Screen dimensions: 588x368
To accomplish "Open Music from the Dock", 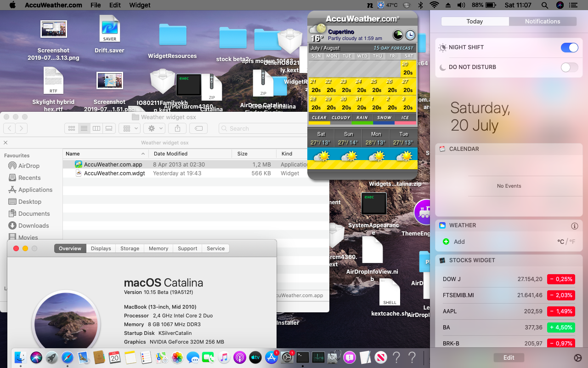I will point(224,357).
